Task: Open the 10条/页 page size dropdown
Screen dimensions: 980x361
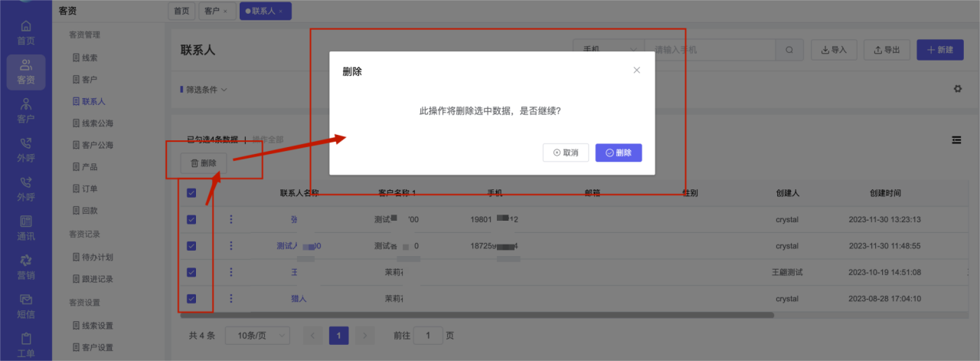Action: (258, 336)
